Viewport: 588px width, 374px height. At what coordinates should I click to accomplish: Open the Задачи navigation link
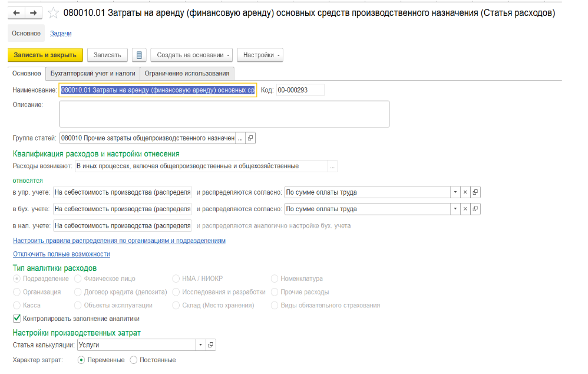coord(61,34)
